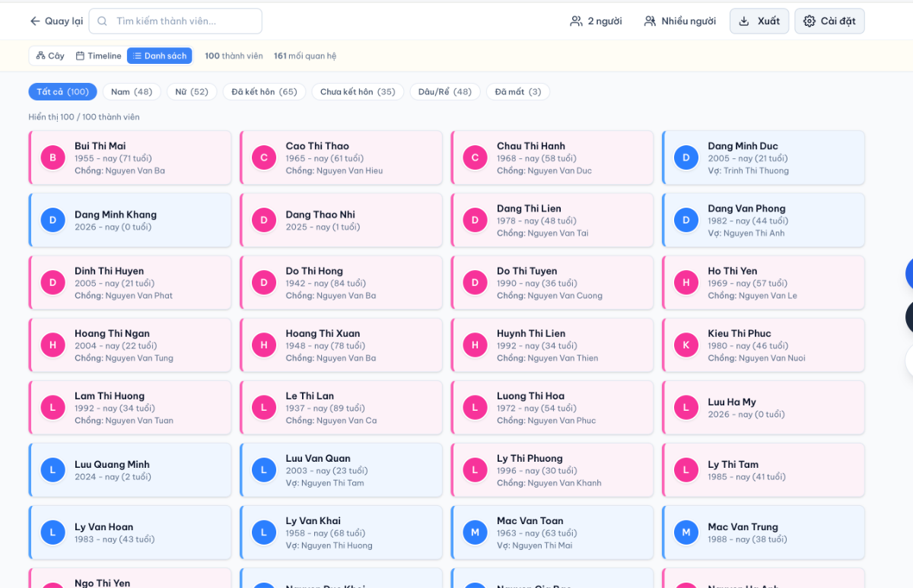Filter by Đã mất (3)
Screen dimensions: 913x588
coord(518,92)
